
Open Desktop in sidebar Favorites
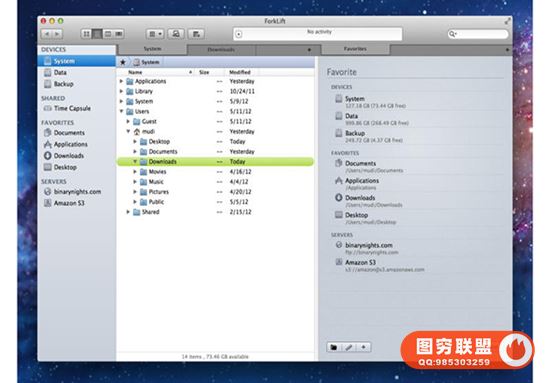(x=77, y=167)
